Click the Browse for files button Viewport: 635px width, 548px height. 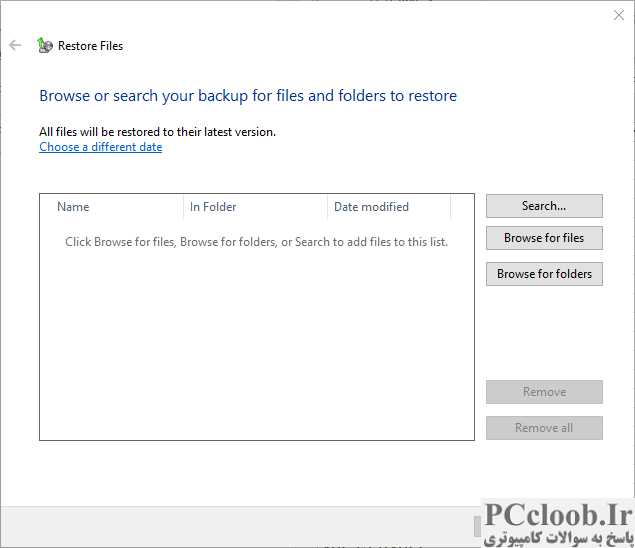pos(544,238)
